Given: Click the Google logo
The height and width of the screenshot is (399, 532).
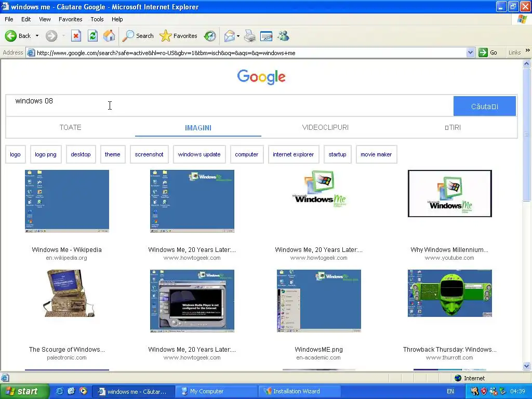Looking at the screenshot, I should [261, 77].
